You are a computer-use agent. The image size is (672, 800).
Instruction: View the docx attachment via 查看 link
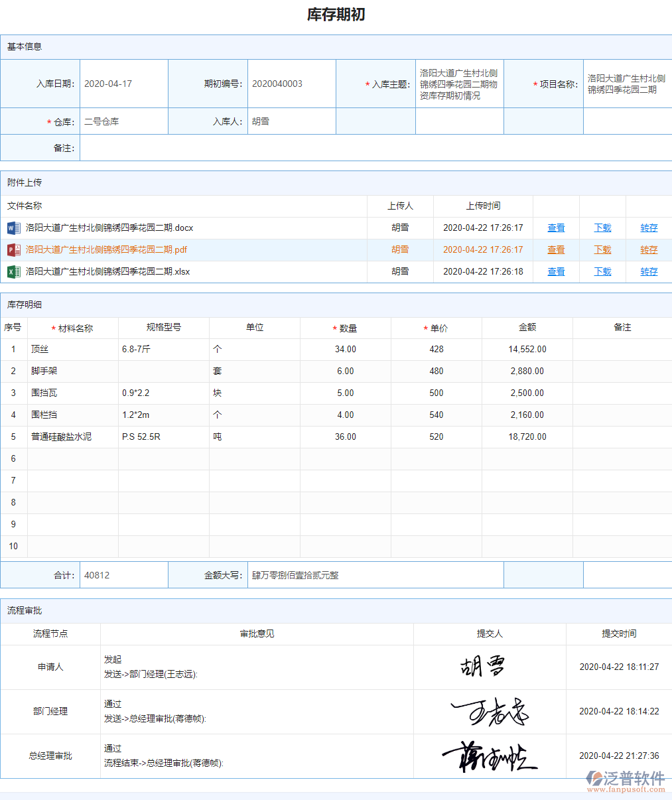556,228
